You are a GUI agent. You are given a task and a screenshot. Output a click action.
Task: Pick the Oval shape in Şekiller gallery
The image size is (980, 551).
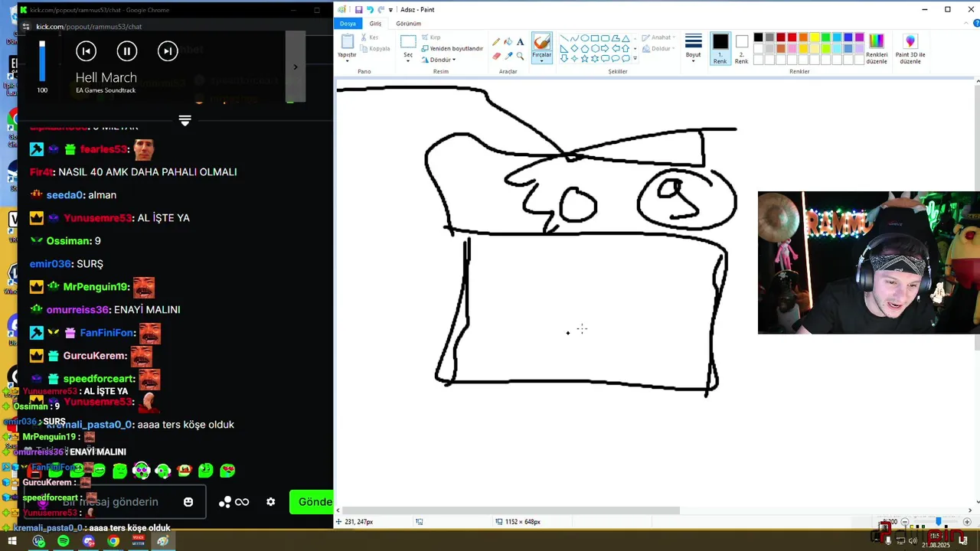585,38
